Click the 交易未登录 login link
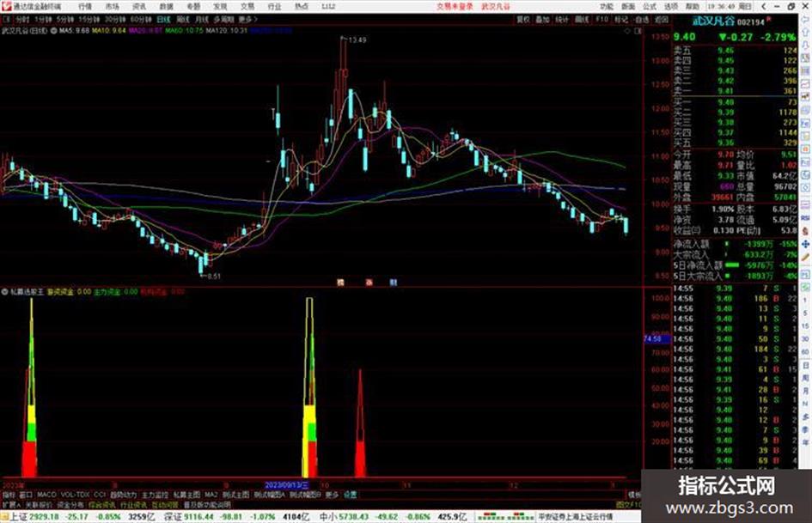The image size is (812, 523). 455,7
